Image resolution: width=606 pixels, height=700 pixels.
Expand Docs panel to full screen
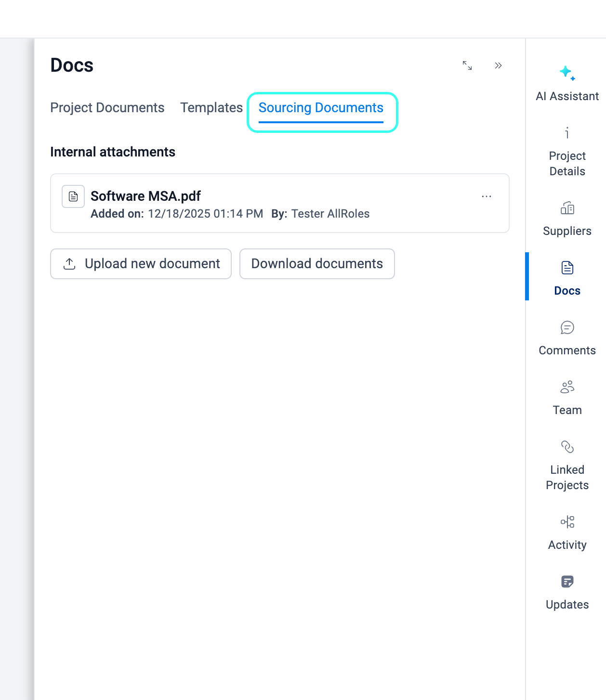tap(467, 65)
